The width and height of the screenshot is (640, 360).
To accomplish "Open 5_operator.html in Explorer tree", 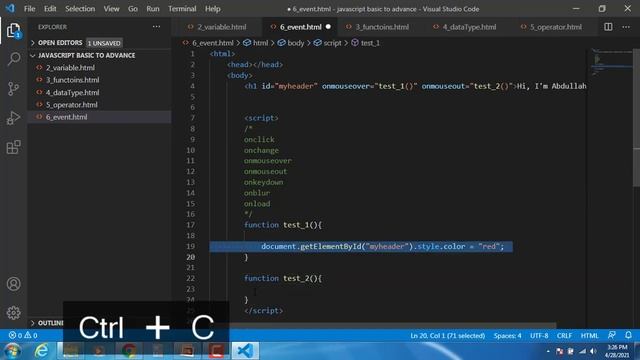I will coord(72,105).
